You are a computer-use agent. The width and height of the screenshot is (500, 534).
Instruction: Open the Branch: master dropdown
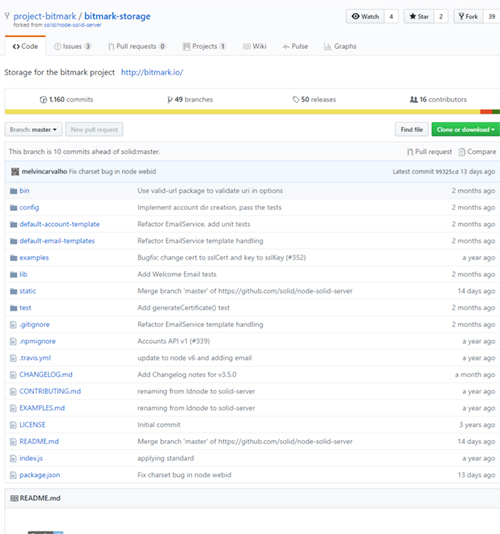[33, 129]
